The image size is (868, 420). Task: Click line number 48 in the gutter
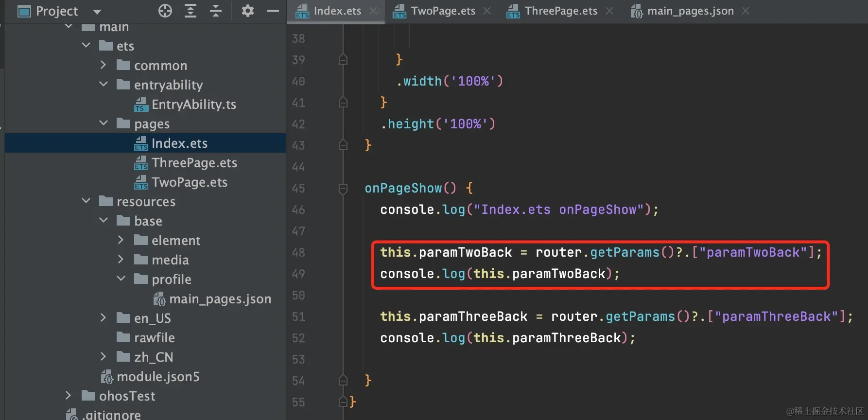click(x=298, y=252)
